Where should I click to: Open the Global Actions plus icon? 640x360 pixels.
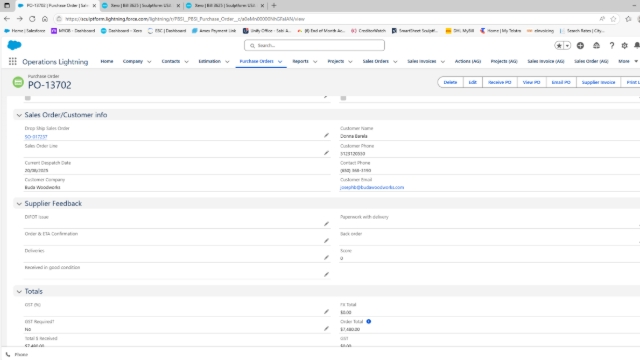580,45
